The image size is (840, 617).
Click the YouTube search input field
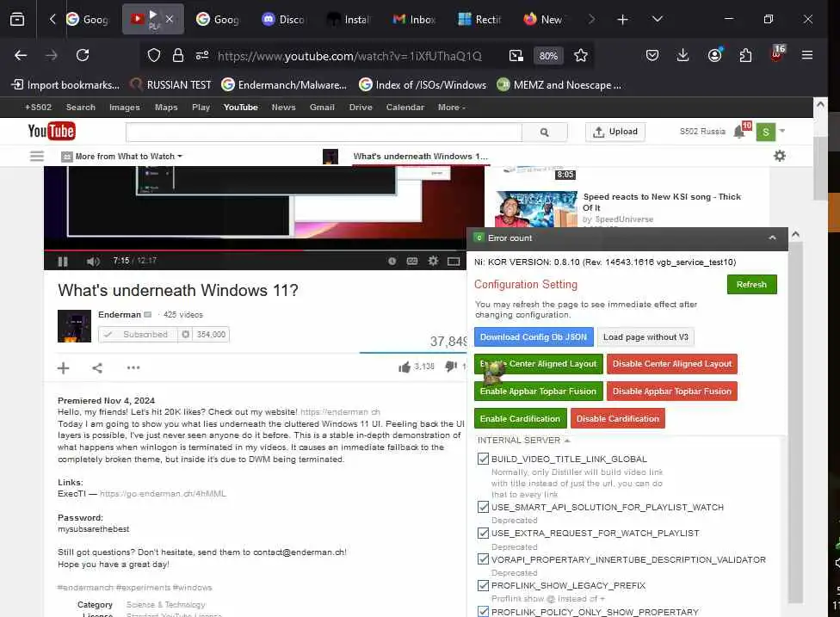coord(324,132)
